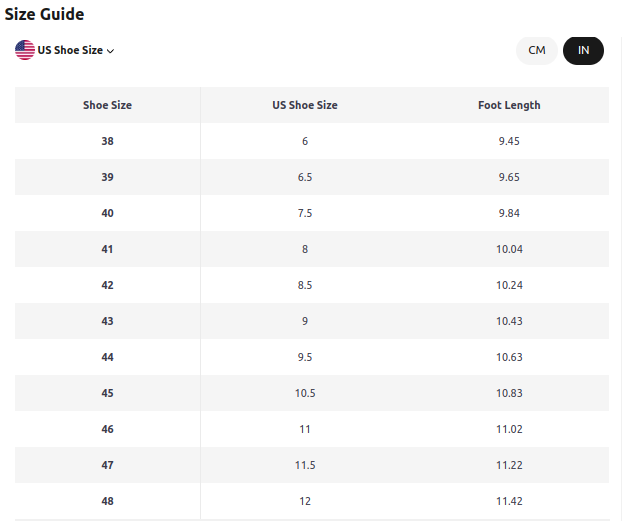Select the IN unit toggle
This screenshot has width=622, height=521.
point(583,50)
